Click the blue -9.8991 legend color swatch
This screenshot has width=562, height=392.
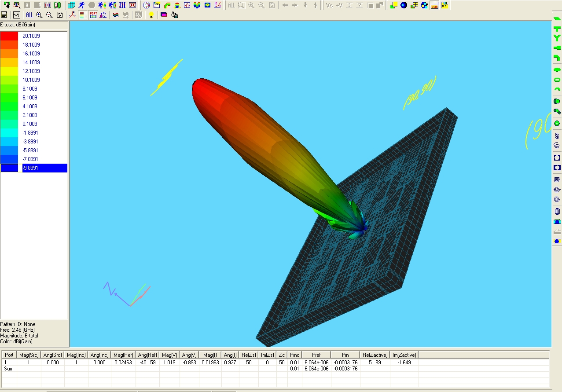9,168
